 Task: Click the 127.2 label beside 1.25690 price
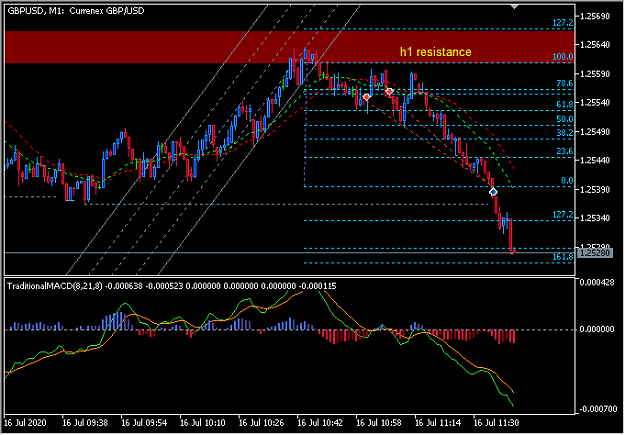563,23
